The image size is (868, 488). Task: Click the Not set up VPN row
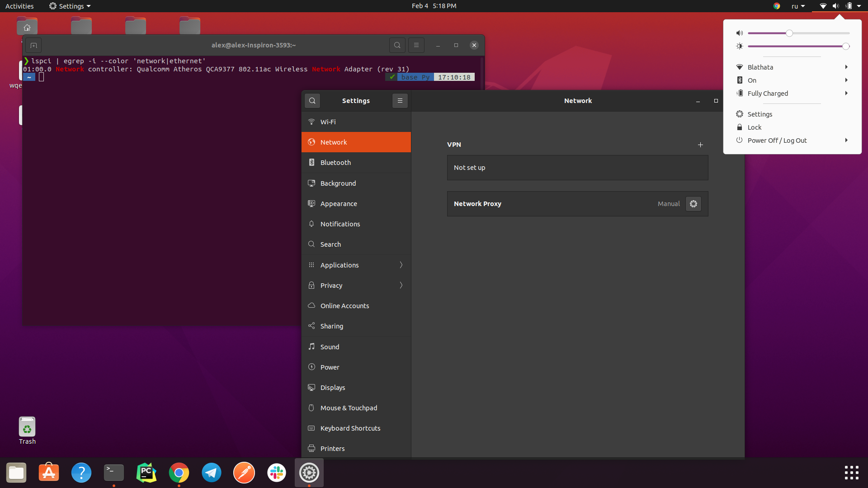578,168
